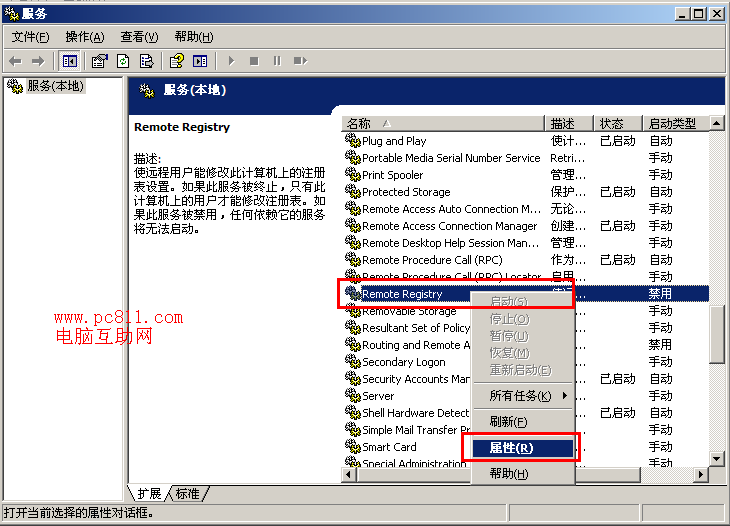This screenshot has width=730, height=526.
Task: Switch to the 标准 tab
Action: [187, 494]
